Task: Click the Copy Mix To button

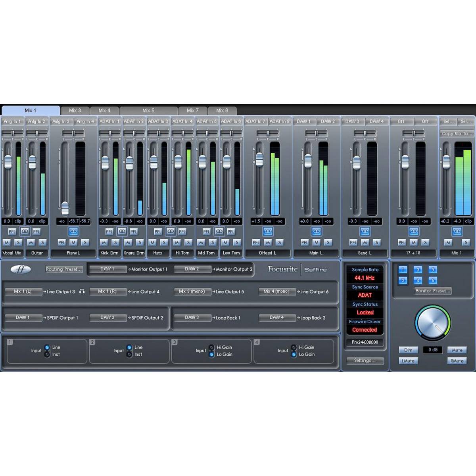Action: coord(457,134)
